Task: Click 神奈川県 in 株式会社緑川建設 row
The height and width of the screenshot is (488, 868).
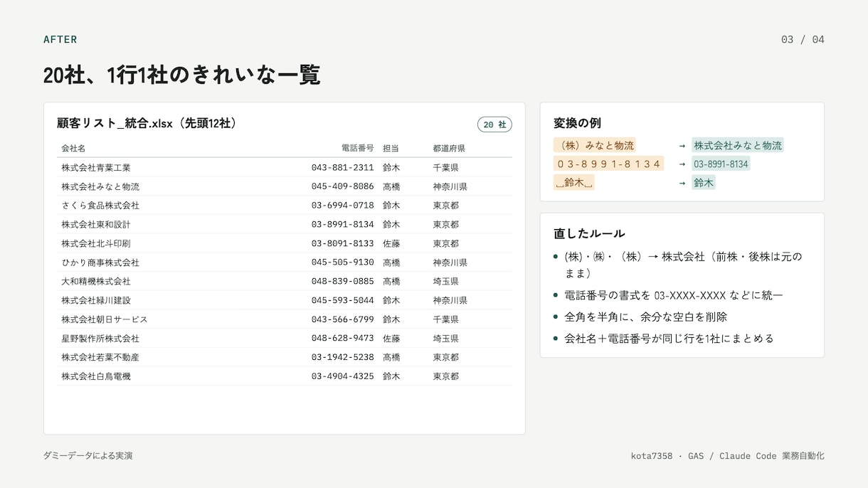Action: tap(450, 300)
